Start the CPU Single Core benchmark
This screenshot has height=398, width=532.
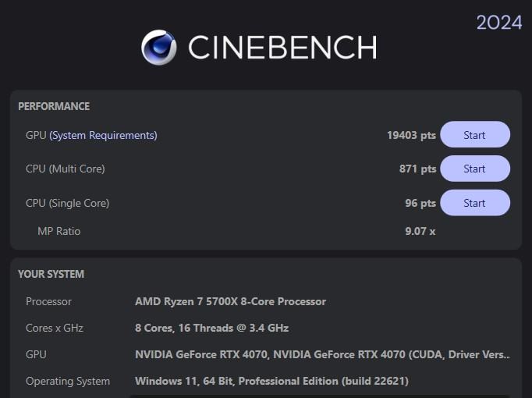pyautogui.click(x=474, y=203)
